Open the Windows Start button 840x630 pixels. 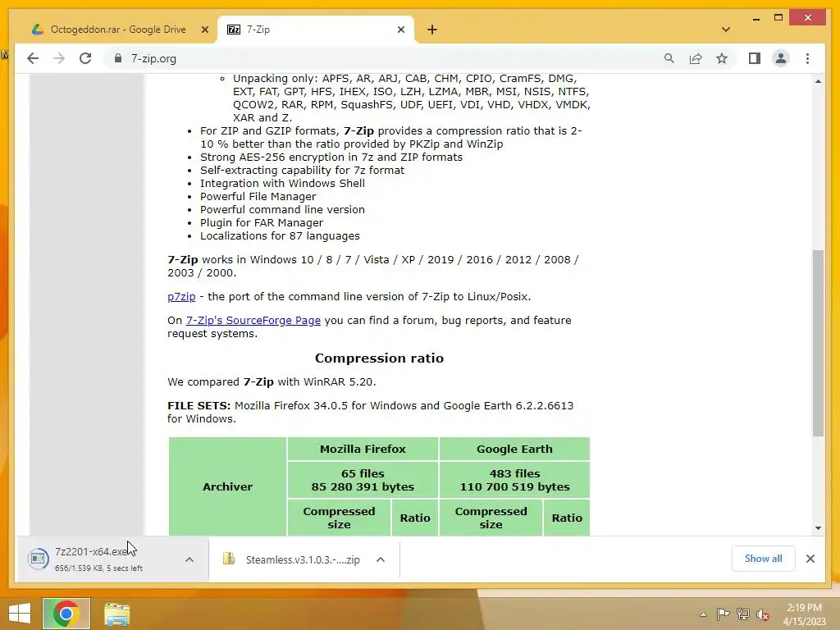[20, 614]
